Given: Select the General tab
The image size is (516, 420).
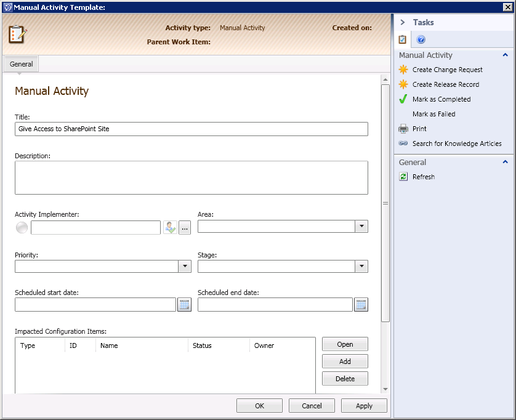Looking at the screenshot, I should coord(22,64).
